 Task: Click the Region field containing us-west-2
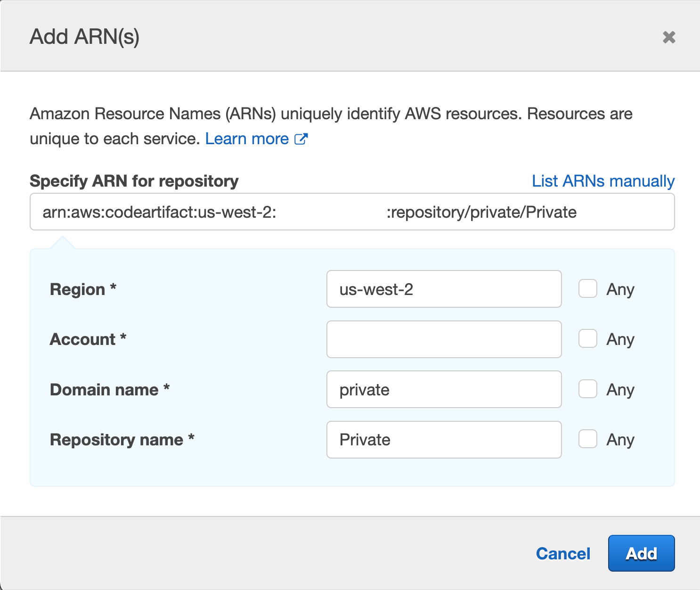tap(443, 289)
